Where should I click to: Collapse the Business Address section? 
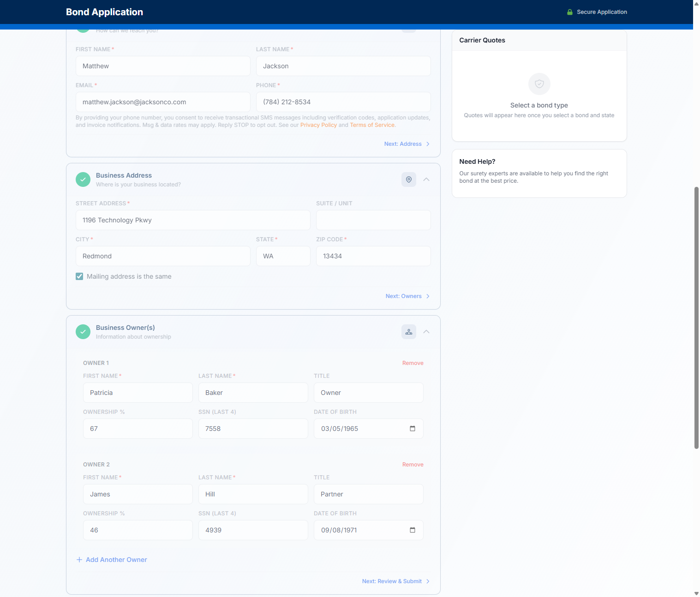[x=426, y=179]
